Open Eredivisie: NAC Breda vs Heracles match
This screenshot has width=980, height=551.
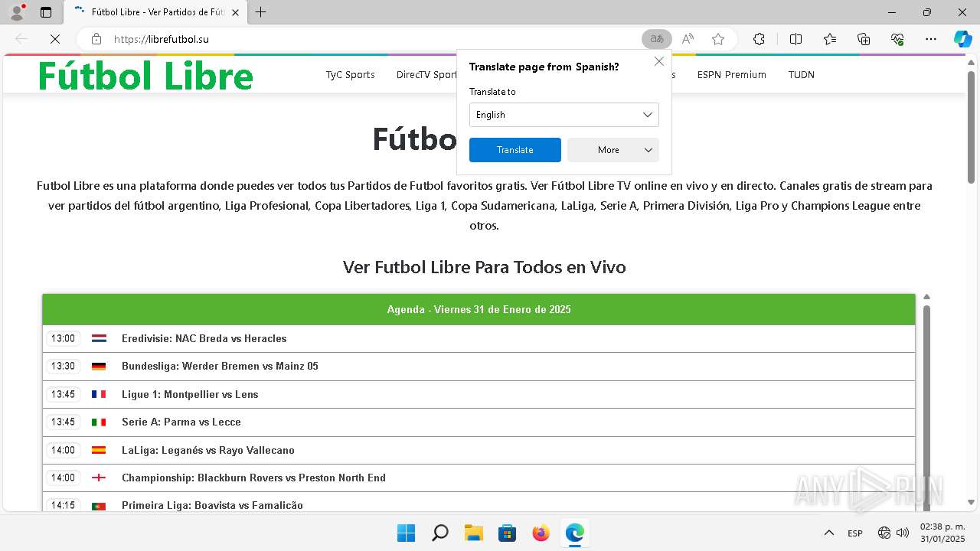[x=204, y=338]
